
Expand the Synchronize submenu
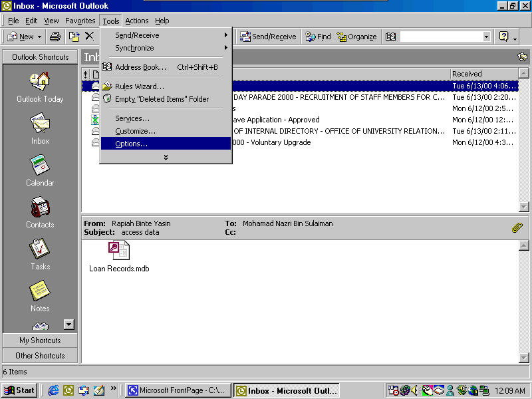point(166,48)
